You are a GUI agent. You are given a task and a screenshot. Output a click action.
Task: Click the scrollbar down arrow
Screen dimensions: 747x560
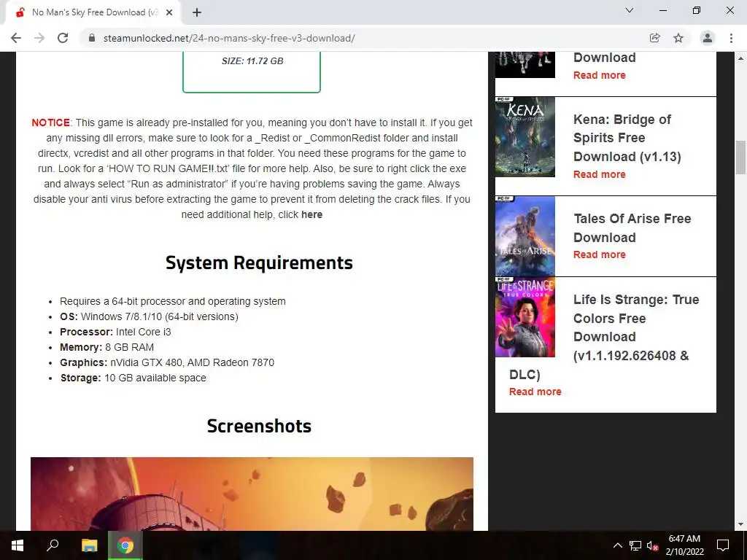(x=740, y=524)
